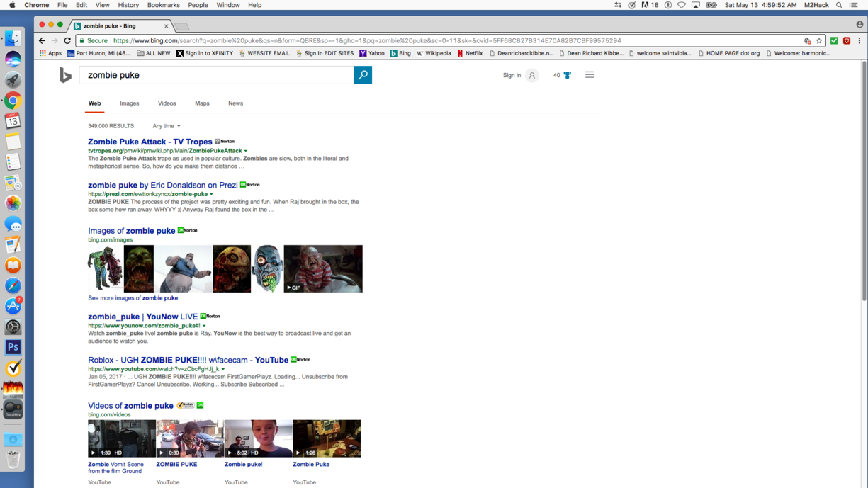868x488 pixels.
Task: Open Finder from the dock
Action: click(13, 38)
